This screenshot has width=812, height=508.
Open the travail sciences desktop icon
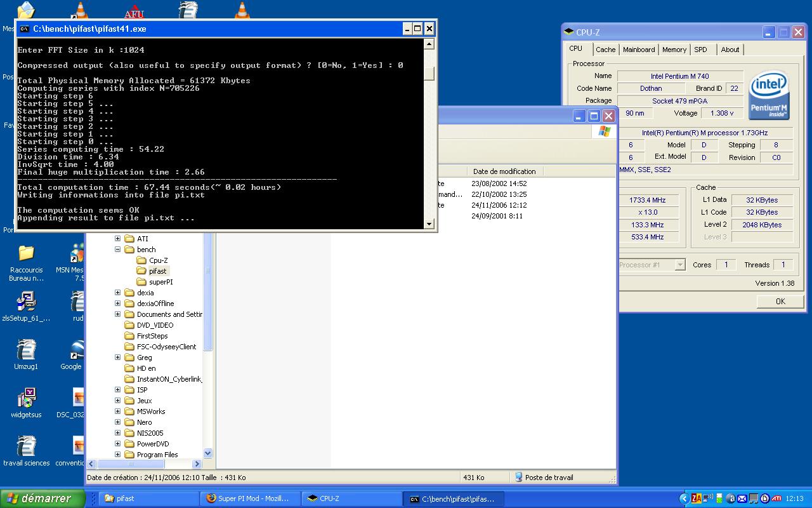click(26, 447)
